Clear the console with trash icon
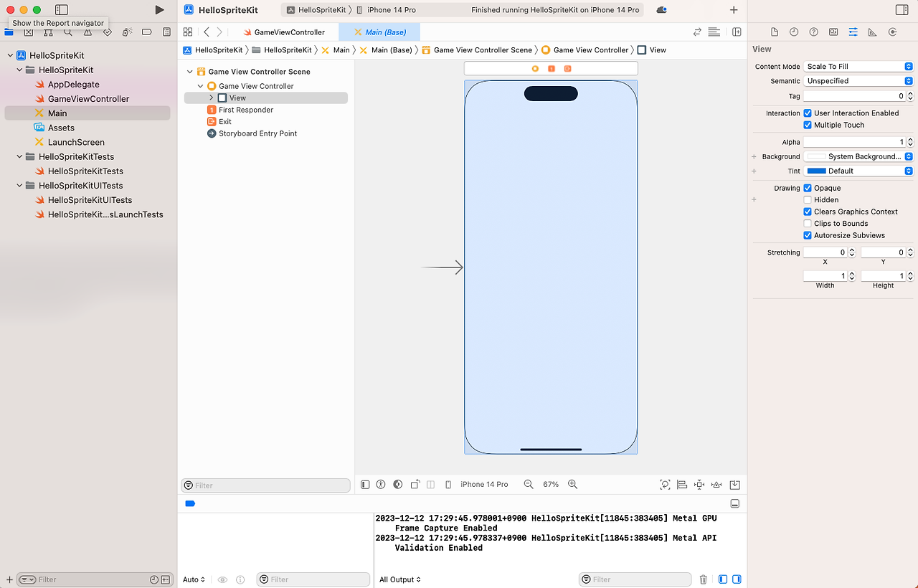 tap(704, 579)
